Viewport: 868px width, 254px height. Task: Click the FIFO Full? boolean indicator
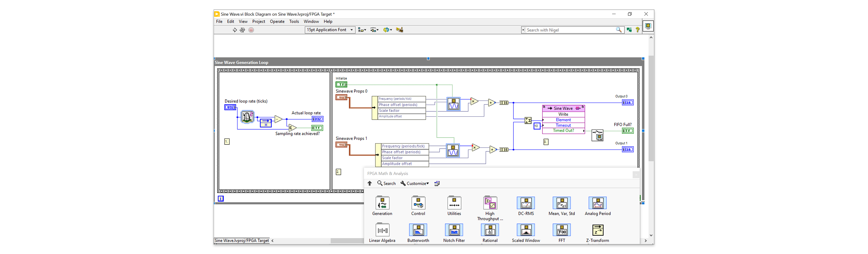pos(627,131)
